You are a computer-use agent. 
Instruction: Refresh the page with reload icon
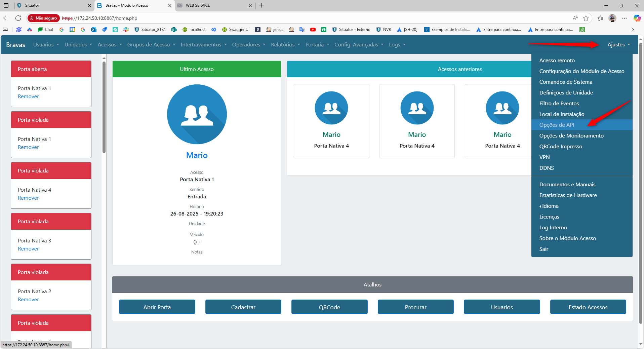tap(18, 18)
